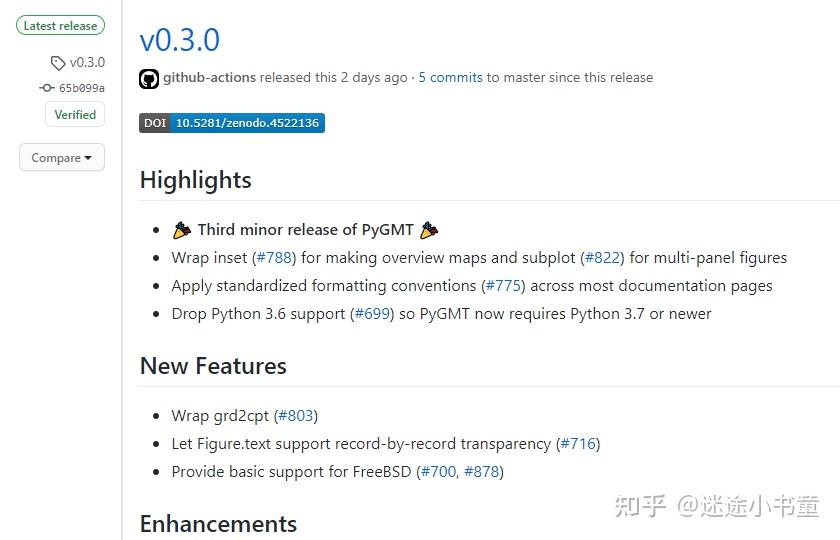Image resolution: width=840 pixels, height=540 pixels.
Task: Open pull request #788 link
Action: [274, 258]
